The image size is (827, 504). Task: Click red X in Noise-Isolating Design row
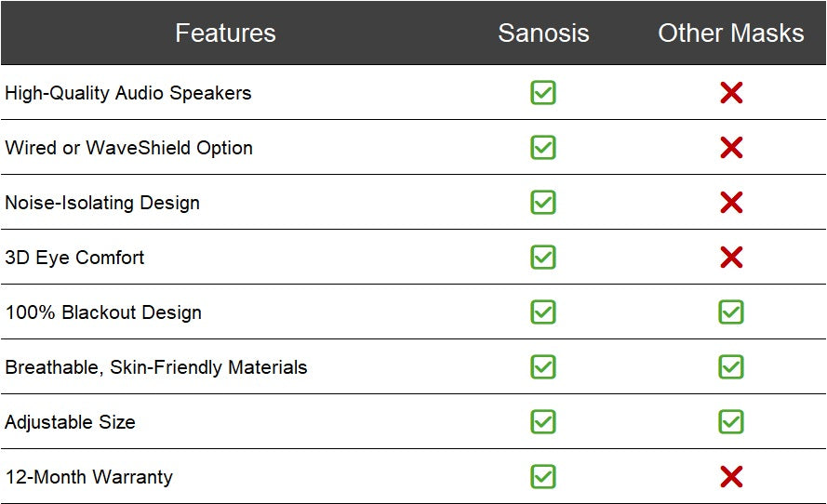731,202
